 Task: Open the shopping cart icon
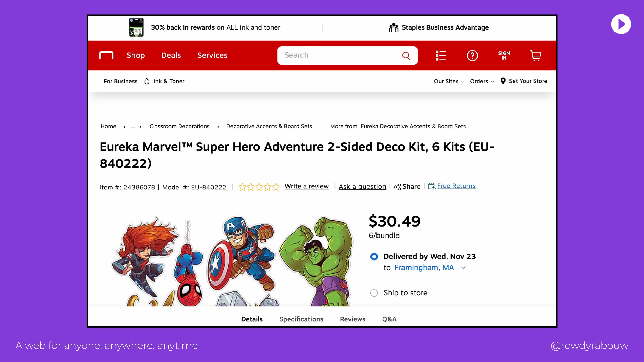click(535, 55)
